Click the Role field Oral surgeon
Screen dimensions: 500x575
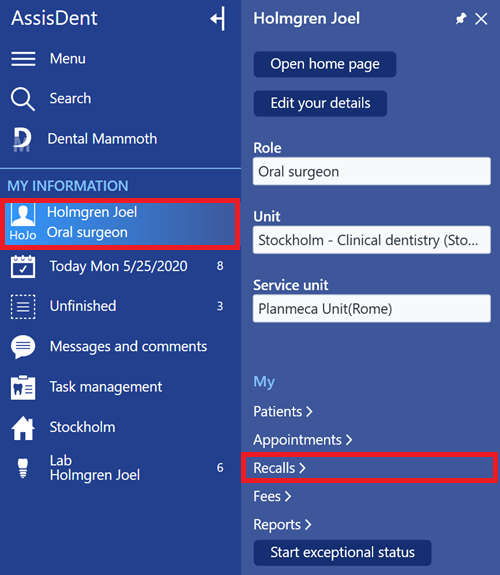point(372,171)
